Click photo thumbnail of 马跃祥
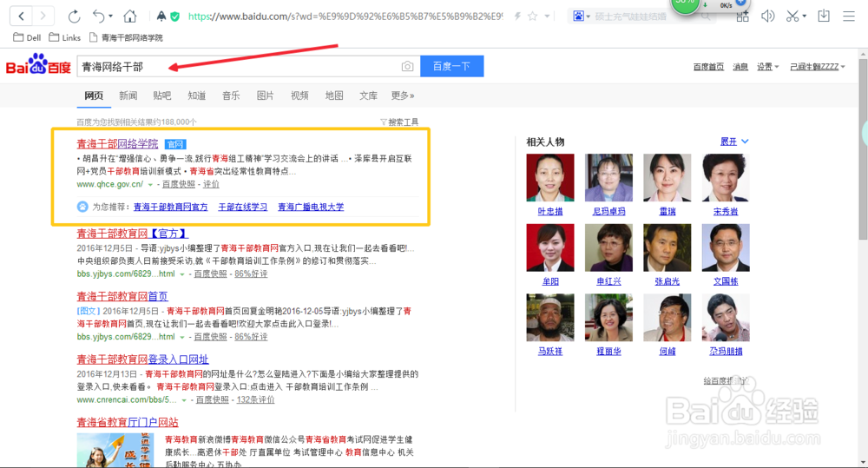Image resolution: width=868 pixels, height=468 pixels. coord(550,317)
